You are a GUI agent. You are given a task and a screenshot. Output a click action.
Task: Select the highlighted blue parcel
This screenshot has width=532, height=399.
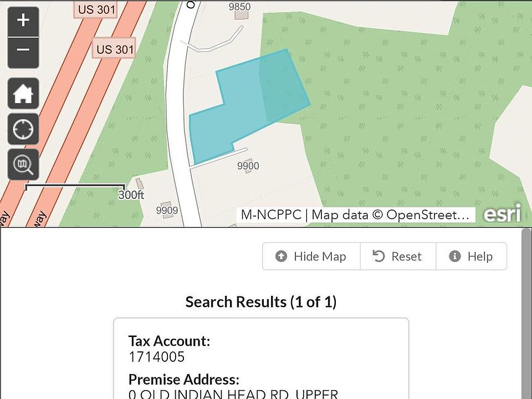point(244,111)
